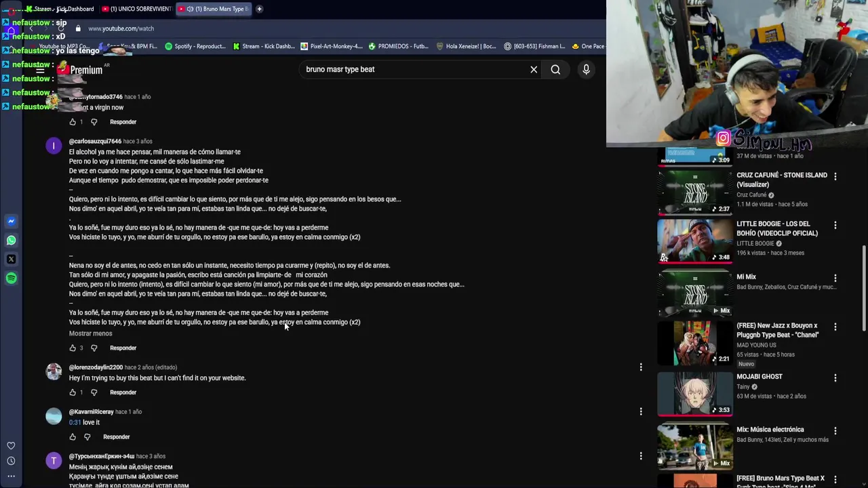Open the X (Twitter) sidebar icon
Viewport: 868px width, 488px height.
[x=11, y=259]
